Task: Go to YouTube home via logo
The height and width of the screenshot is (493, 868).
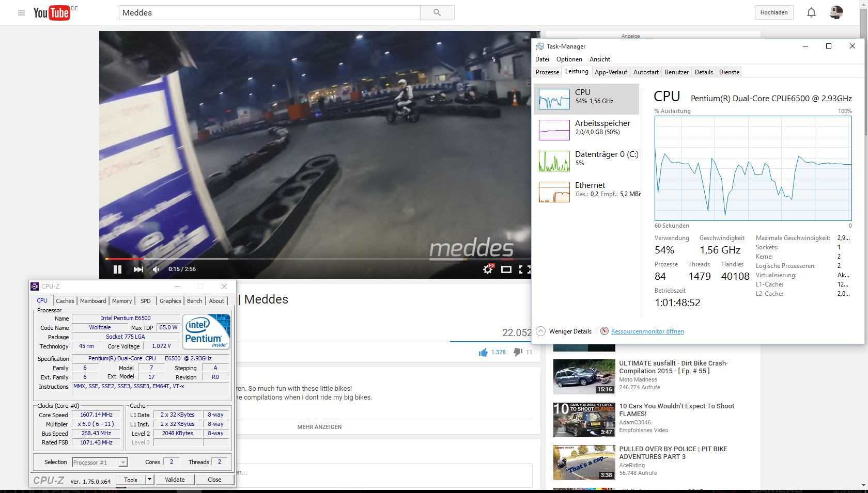Action: 52,13
